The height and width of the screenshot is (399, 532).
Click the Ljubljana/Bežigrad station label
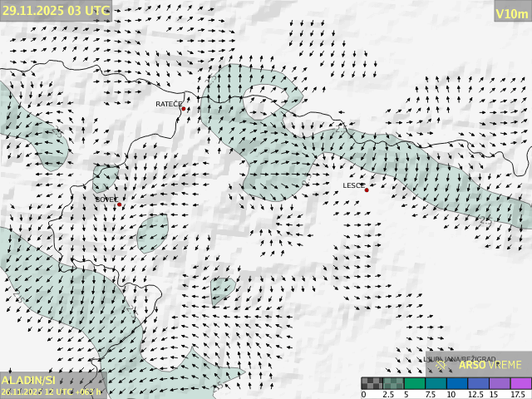tap(460, 360)
